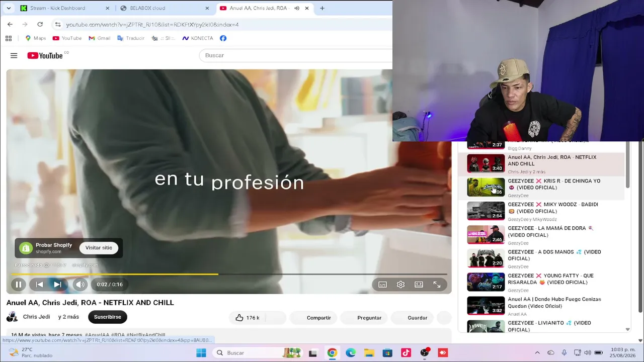
Task: Skip to the previous video in the player
Action: point(39,285)
